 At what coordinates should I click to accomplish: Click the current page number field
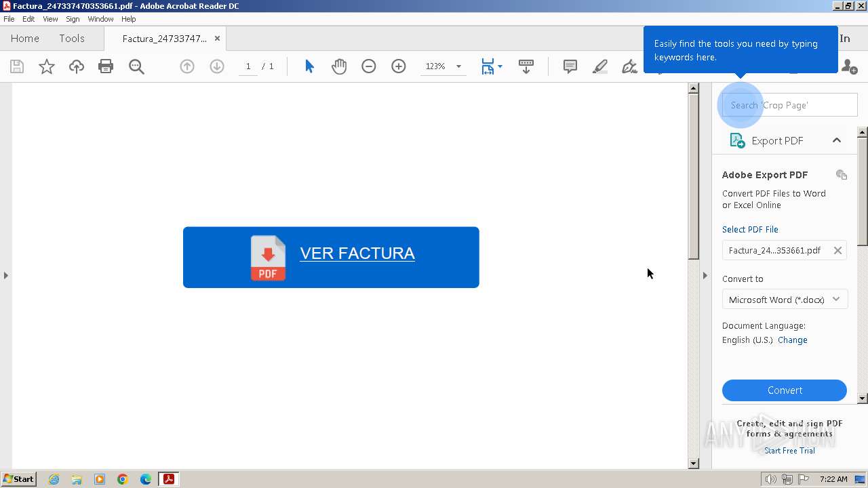[x=248, y=66]
